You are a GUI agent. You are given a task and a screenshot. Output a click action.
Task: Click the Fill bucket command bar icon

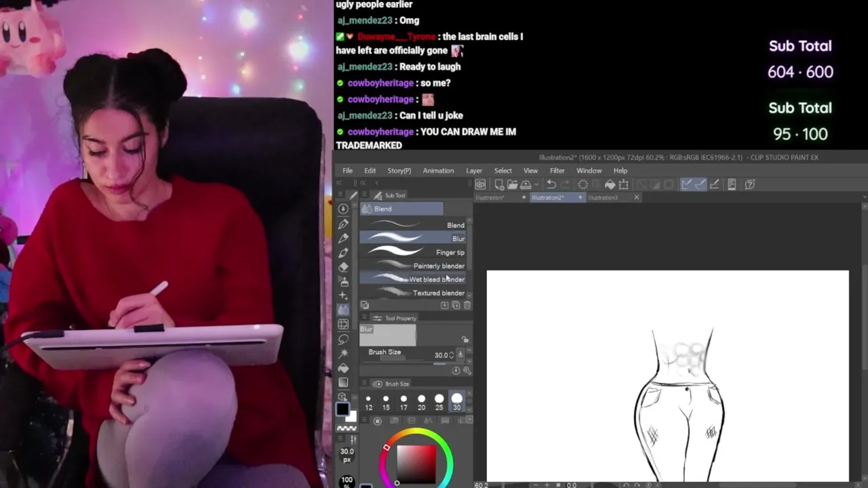(610, 184)
